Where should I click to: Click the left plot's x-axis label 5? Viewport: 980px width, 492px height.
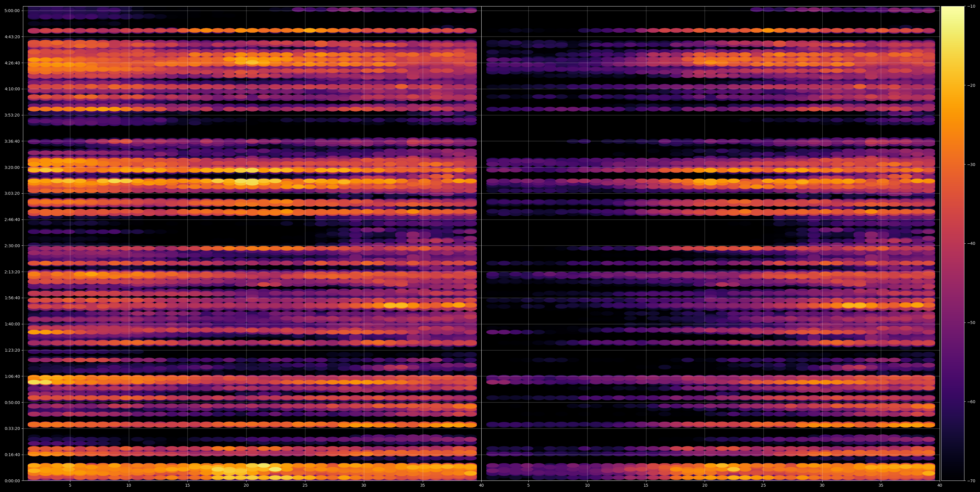[70, 486]
